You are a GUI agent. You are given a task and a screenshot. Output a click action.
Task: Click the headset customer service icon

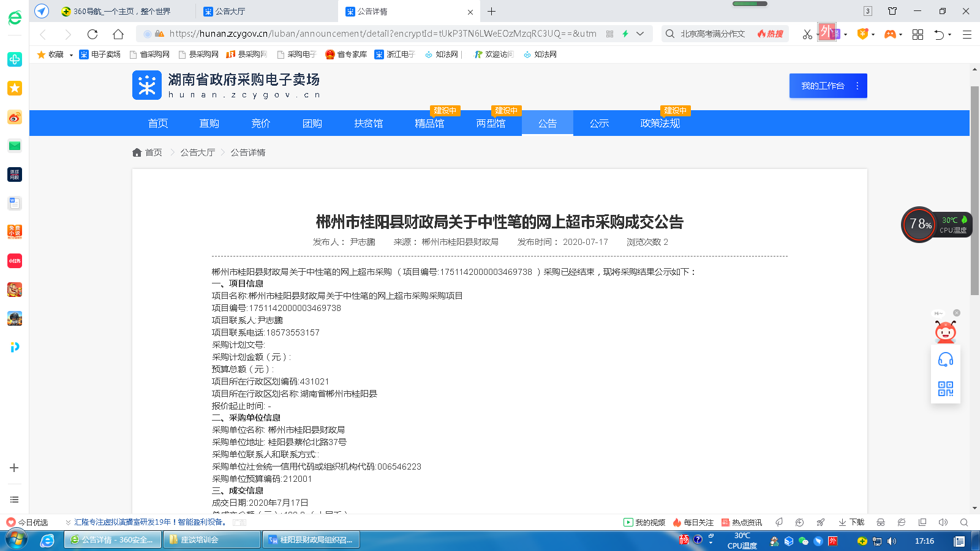(x=945, y=360)
